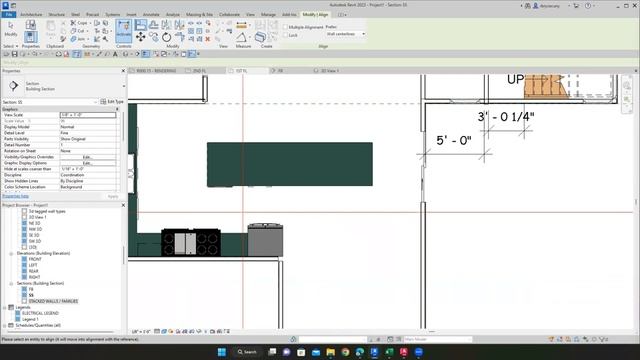Enable the Lock checkbox
Image resolution: width=640 pixels, height=360 pixels.
pos(285,35)
